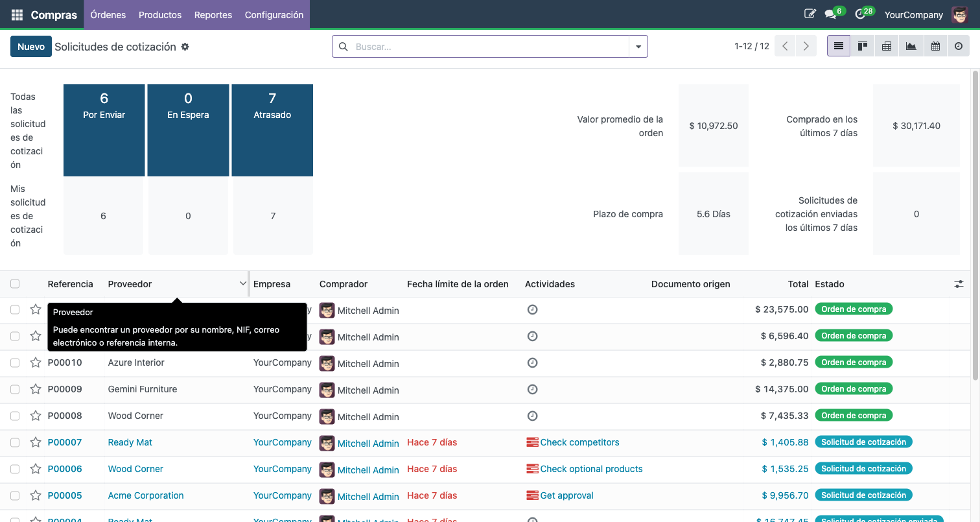This screenshot has height=522, width=980.
Task: Tick the select-all checkbox in header
Action: (x=15, y=284)
